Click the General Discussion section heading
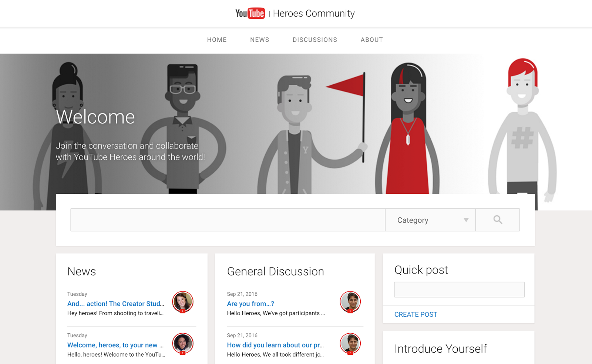The width and height of the screenshot is (592, 364). click(275, 272)
